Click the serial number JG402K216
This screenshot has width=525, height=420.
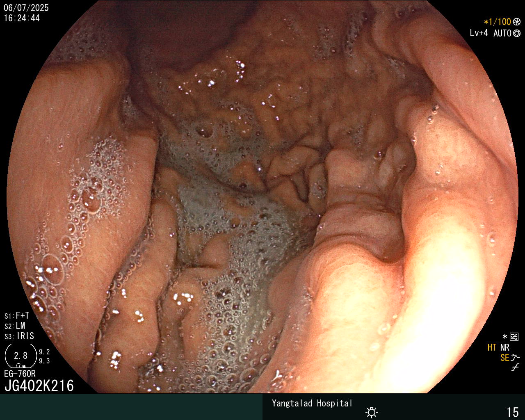[39, 386]
